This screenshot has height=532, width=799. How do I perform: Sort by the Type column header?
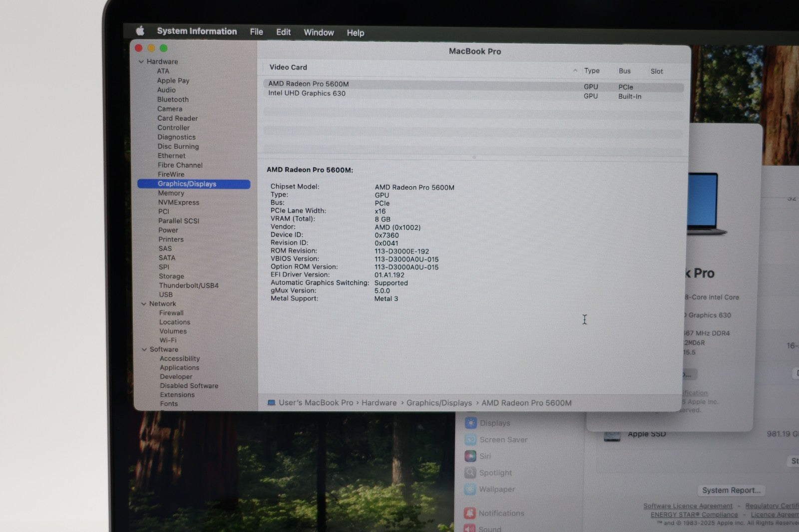tap(592, 71)
